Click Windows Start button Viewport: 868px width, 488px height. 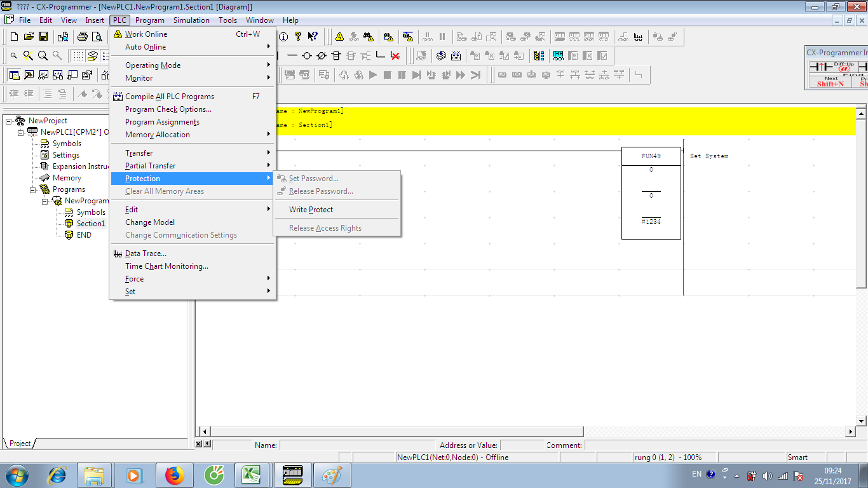(16, 475)
